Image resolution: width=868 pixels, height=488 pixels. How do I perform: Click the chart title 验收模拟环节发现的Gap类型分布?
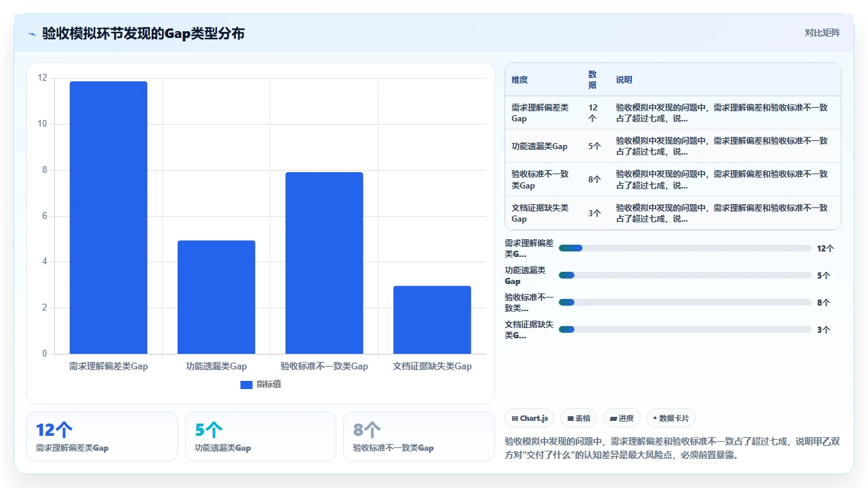pyautogui.click(x=143, y=33)
